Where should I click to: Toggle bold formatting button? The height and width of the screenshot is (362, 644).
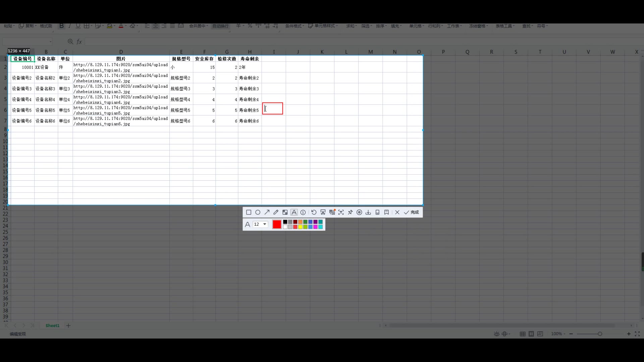(61, 26)
